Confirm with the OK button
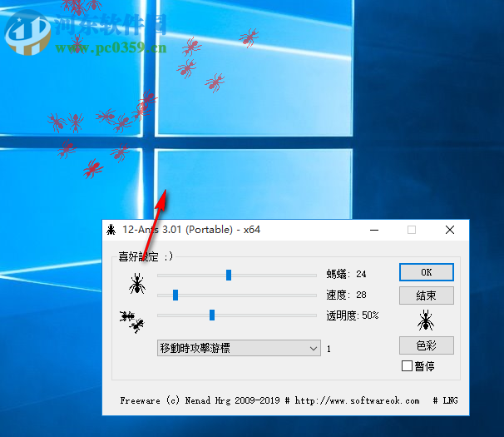Viewport: 504px width, 437px height. click(x=427, y=272)
